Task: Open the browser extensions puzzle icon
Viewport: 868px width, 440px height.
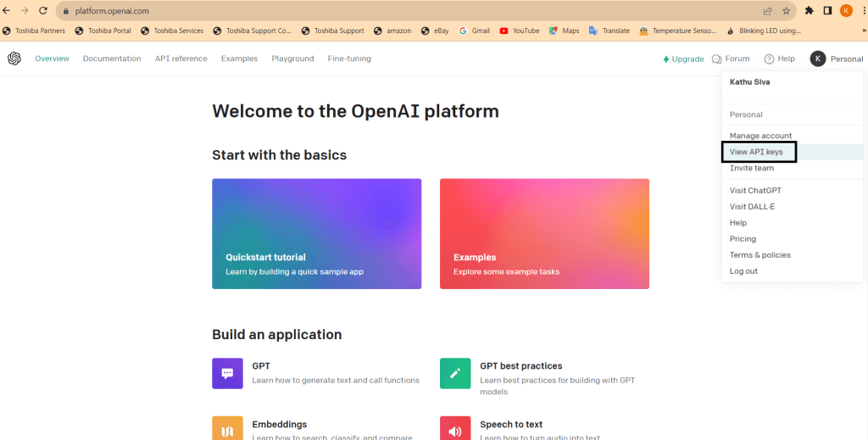Action: coord(810,10)
